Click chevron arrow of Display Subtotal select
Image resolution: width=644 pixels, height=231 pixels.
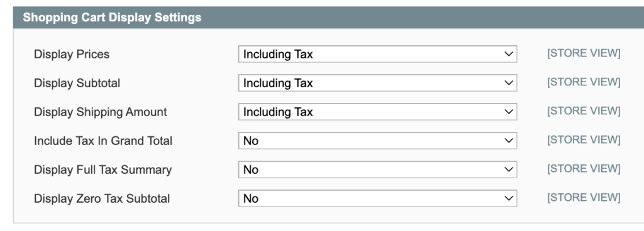(x=508, y=83)
